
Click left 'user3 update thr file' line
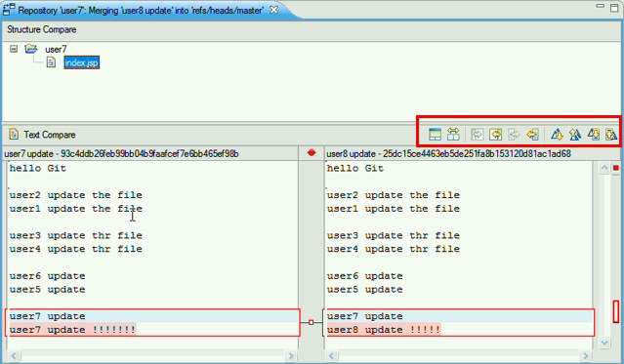click(75, 235)
